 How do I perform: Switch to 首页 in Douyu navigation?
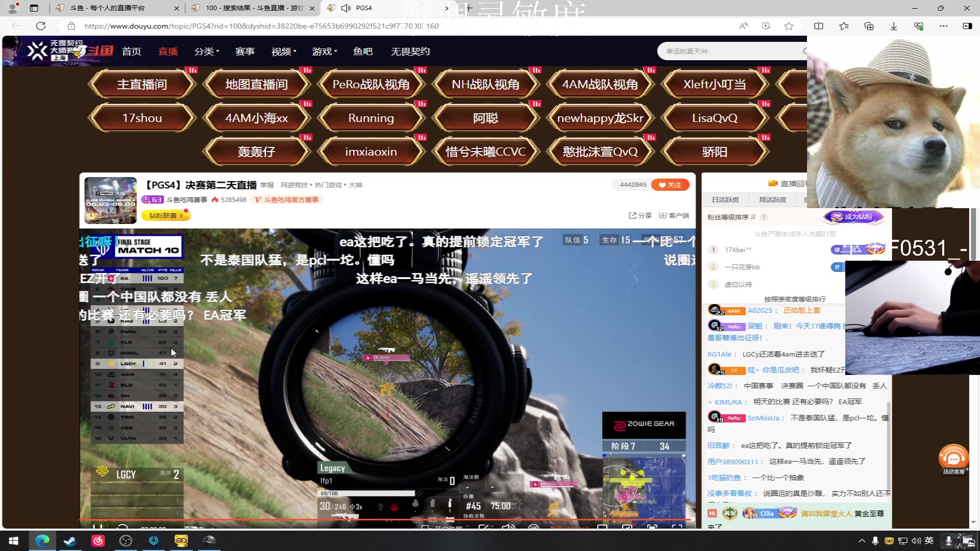coord(131,52)
